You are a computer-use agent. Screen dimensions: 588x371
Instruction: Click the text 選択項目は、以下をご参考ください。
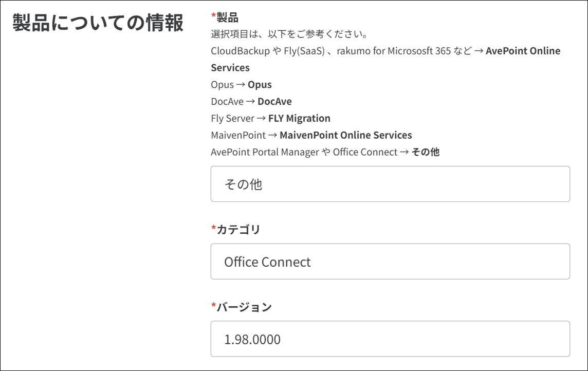(x=290, y=34)
